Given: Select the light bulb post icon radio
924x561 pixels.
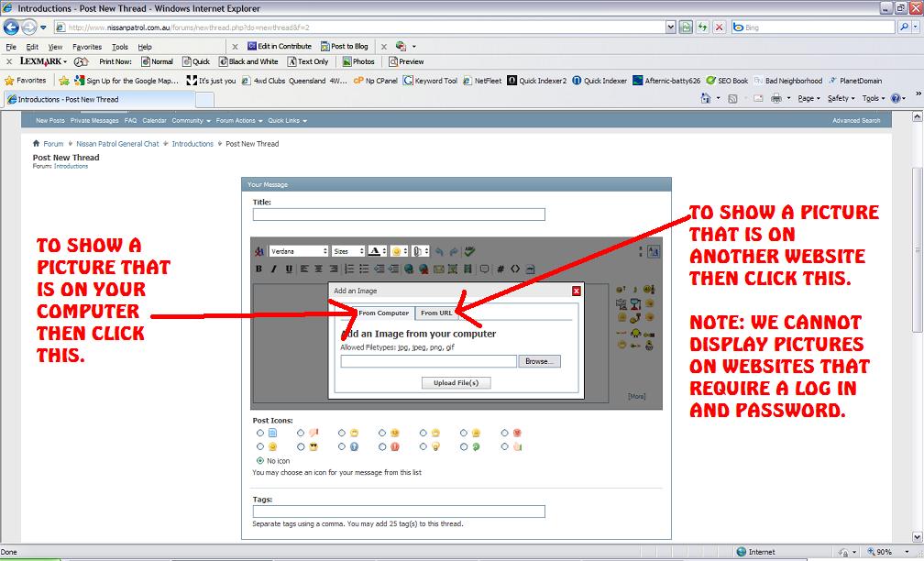Looking at the screenshot, I should [423, 447].
